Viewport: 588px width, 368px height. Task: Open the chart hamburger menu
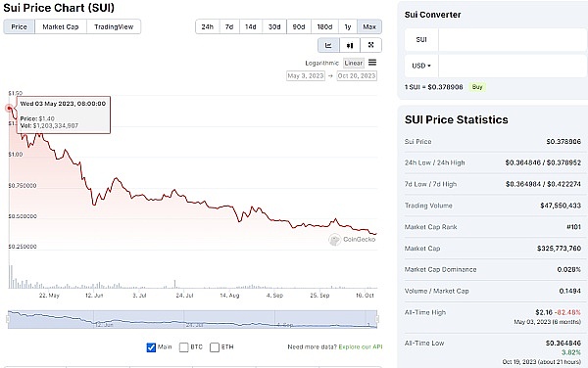372,63
